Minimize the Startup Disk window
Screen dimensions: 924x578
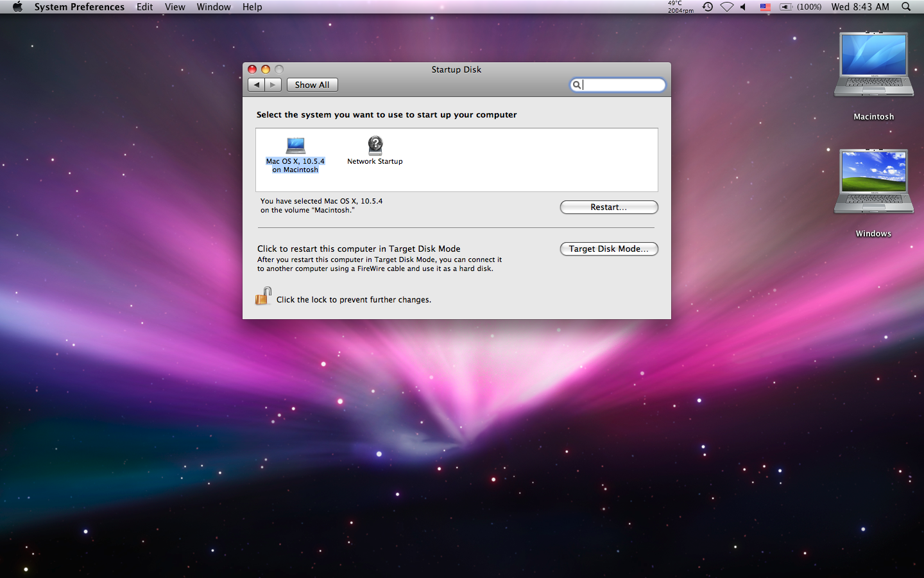tap(266, 69)
